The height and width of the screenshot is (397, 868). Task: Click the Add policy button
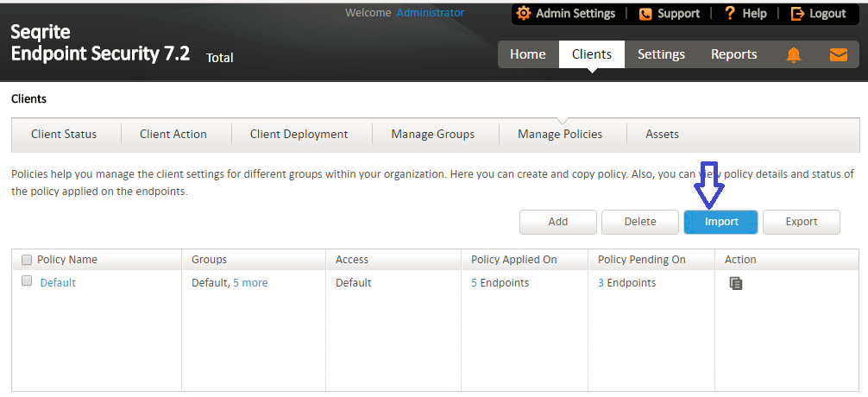tap(558, 222)
